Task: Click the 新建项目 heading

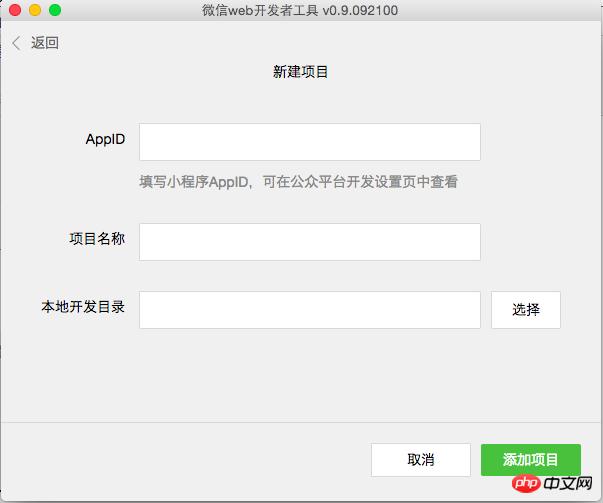Action: pyautogui.click(x=301, y=72)
